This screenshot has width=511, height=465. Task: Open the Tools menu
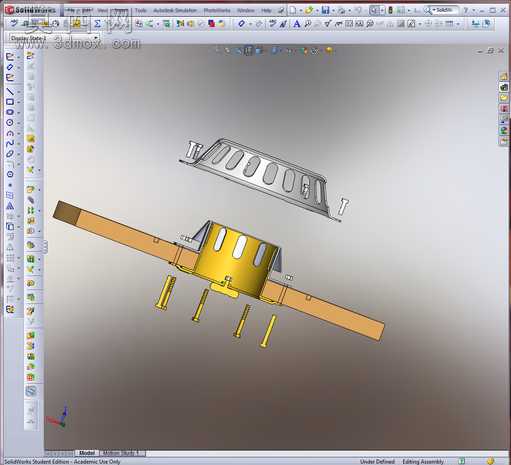[x=140, y=10]
